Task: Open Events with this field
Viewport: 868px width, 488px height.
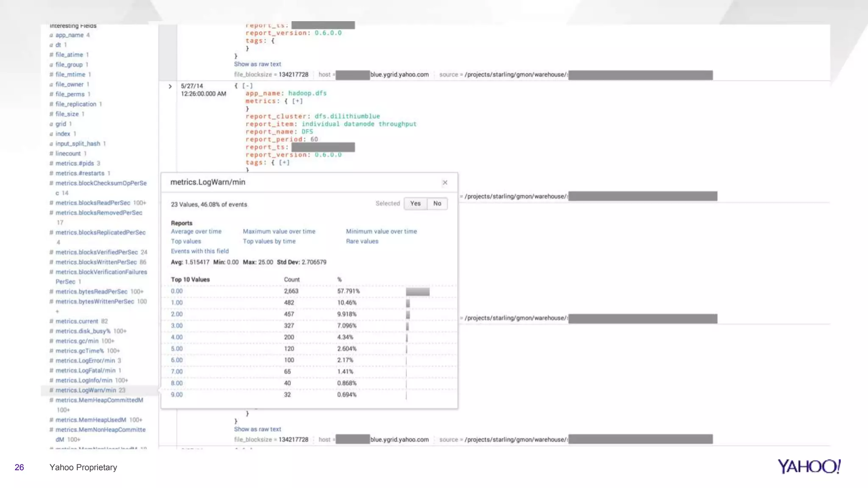Action: pyautogui.click(x=200, y=251)
